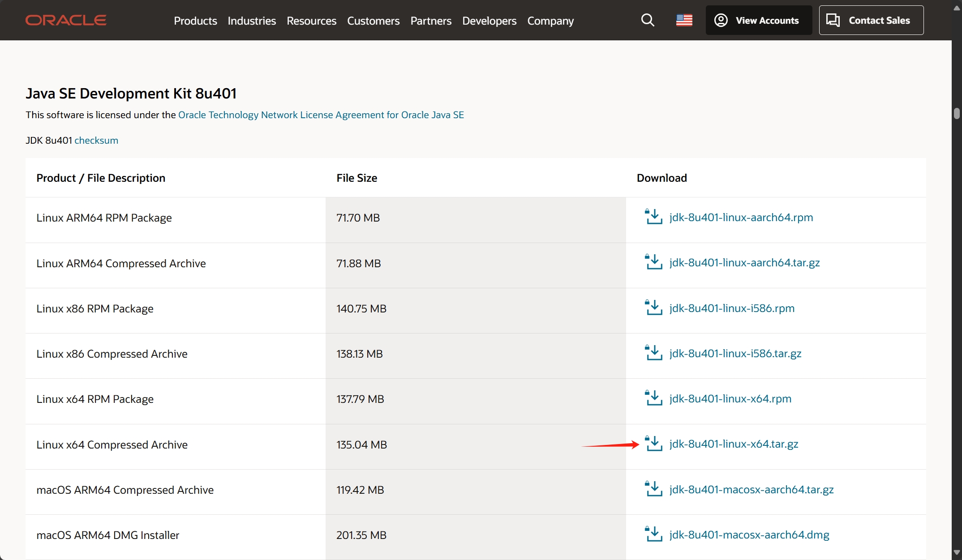
Task: Click download icon for Linux x64 RPM Package
Action: coord(653,398)
